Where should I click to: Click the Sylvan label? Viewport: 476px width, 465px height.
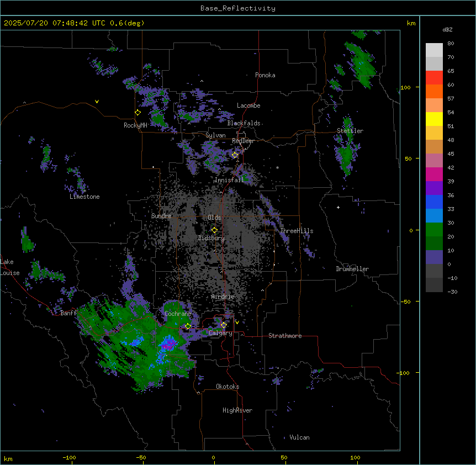[215, 135]
